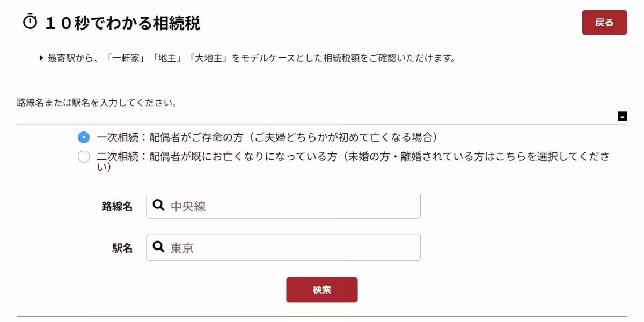The width and height of the screenshot is (644, 322).
Task: Collapse the search form using the minus control
Action: click(622, 115)
